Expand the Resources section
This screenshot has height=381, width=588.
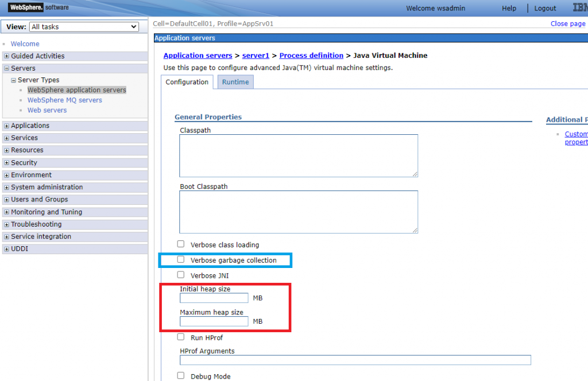click(6, 150)
